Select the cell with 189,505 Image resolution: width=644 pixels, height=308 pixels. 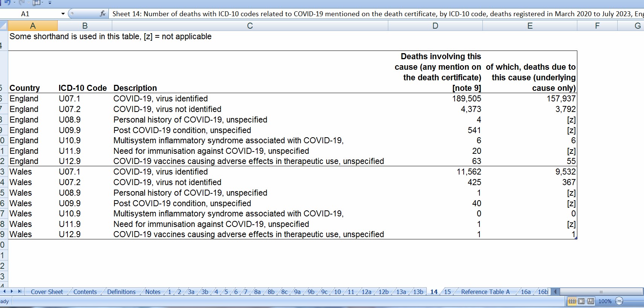pos(435,98)
